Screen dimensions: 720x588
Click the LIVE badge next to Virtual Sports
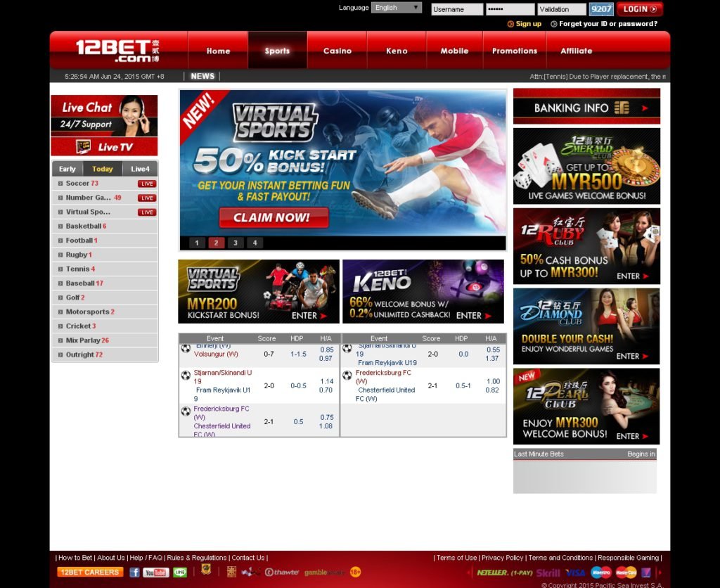(x=147, y=212)
